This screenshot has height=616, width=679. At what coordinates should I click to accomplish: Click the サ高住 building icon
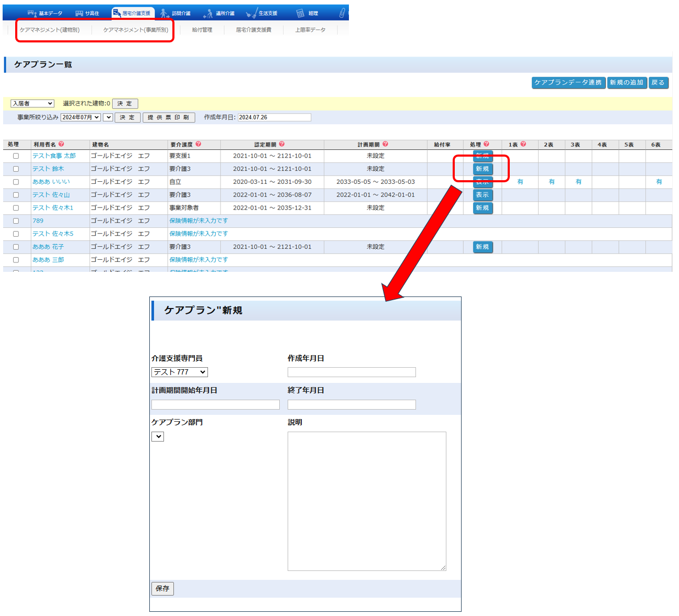point(80,13)
